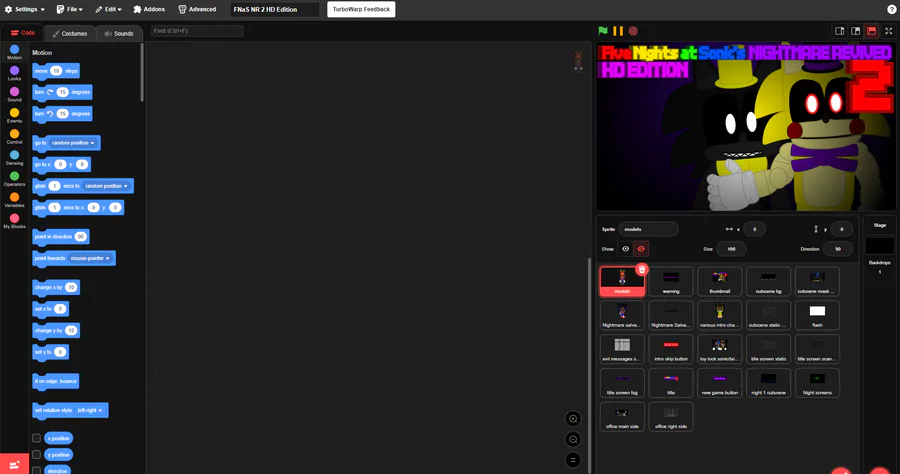The height and width of the screenshot is (474, 900).
Task: Click the sprite Size field
Action: click(731, 249)
